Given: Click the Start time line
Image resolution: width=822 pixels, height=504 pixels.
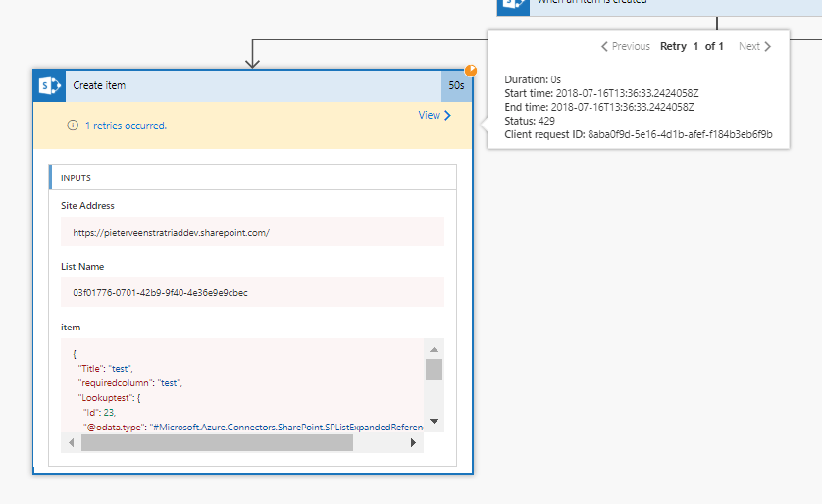Looking at the screenshot, I should 601,93.
